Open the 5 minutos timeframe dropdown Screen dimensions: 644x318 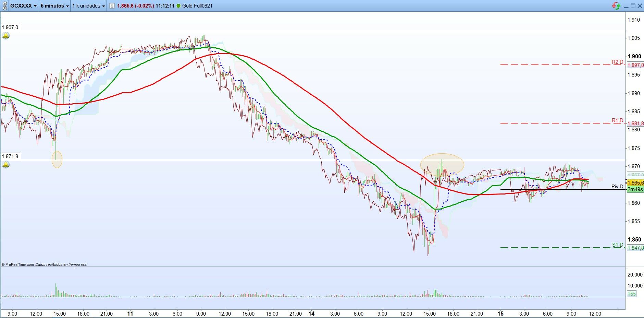point(54,6)
